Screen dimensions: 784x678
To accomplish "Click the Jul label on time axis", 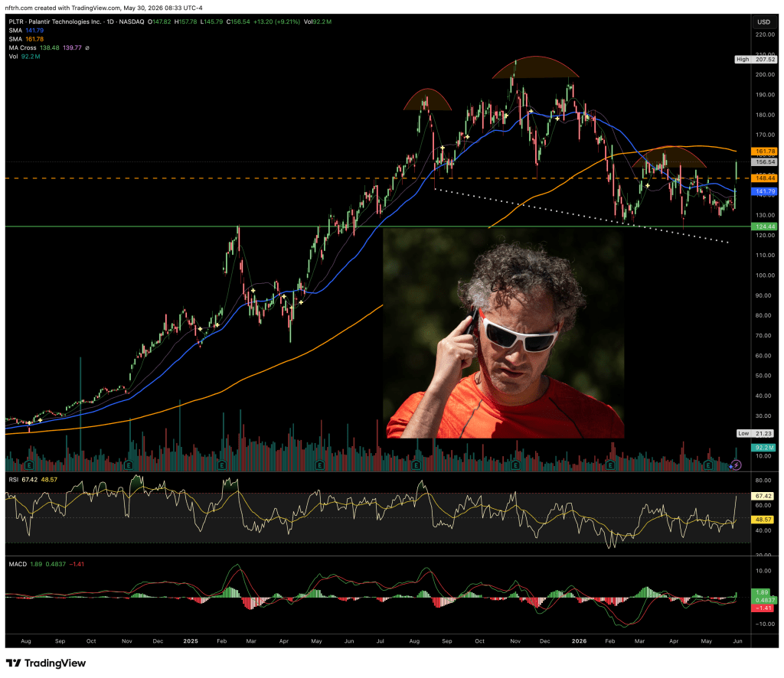I will pyautogui.click(x=380, y=641).
